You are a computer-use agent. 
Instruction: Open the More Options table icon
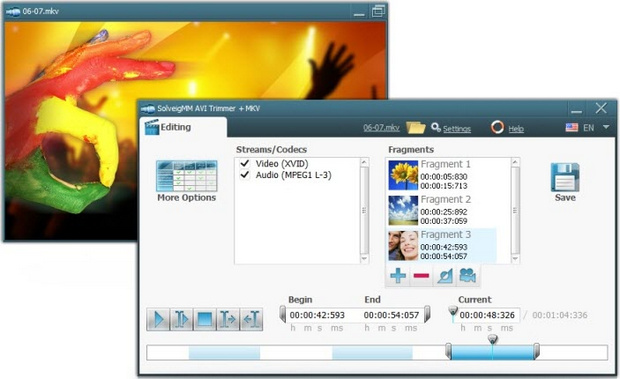pyautogui.click(x=187, y=176)
